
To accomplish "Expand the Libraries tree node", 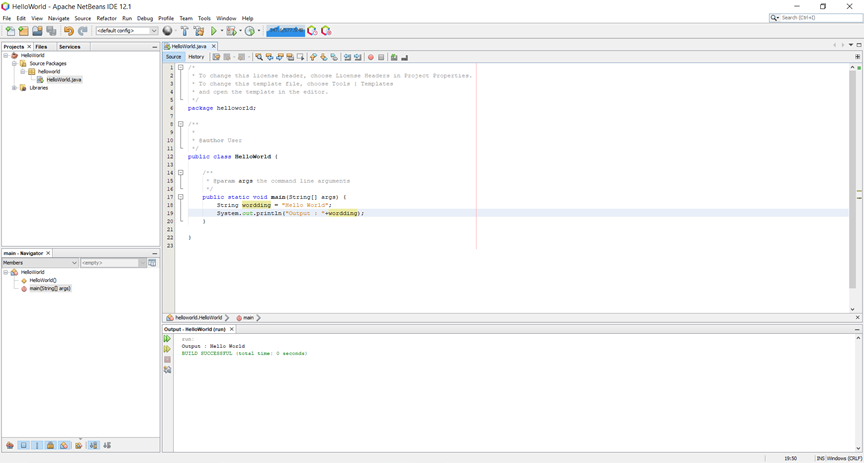I will coord(14,88).
